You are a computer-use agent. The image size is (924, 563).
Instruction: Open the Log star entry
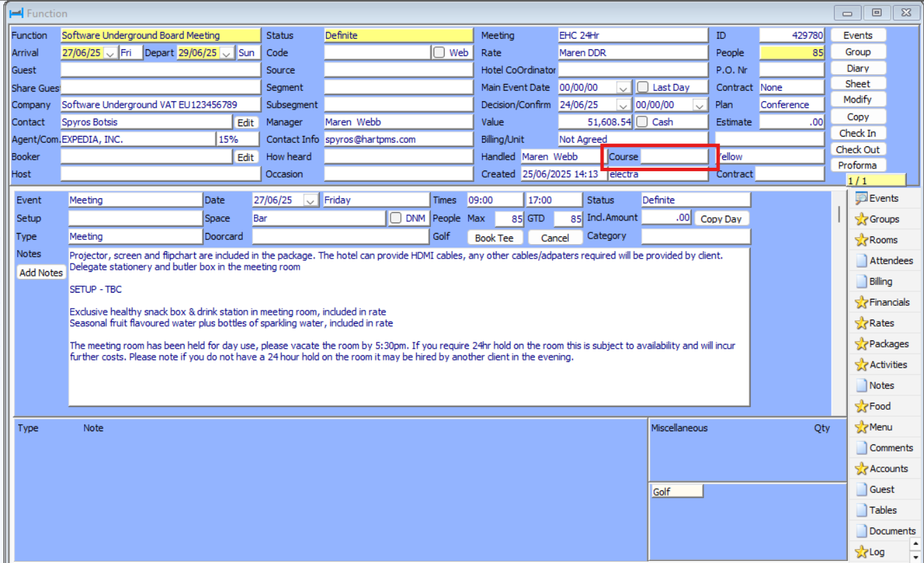[870, 552]
